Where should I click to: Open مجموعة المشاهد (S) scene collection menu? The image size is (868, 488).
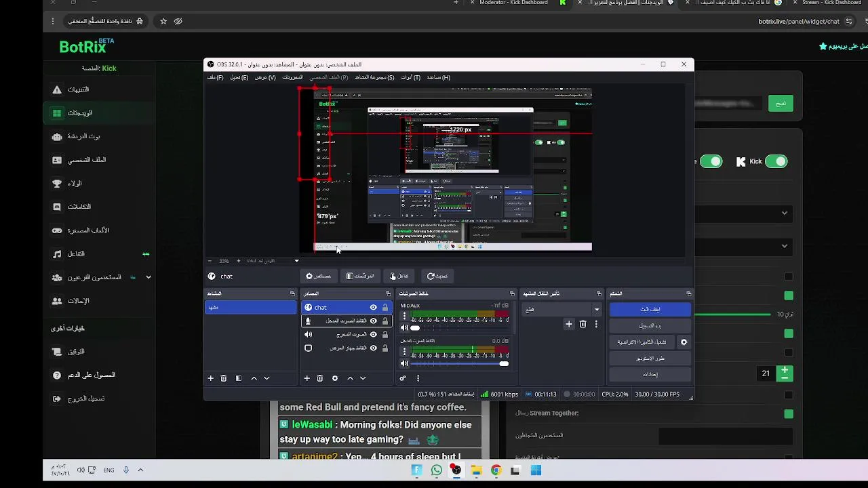click(x=374, y=77)
